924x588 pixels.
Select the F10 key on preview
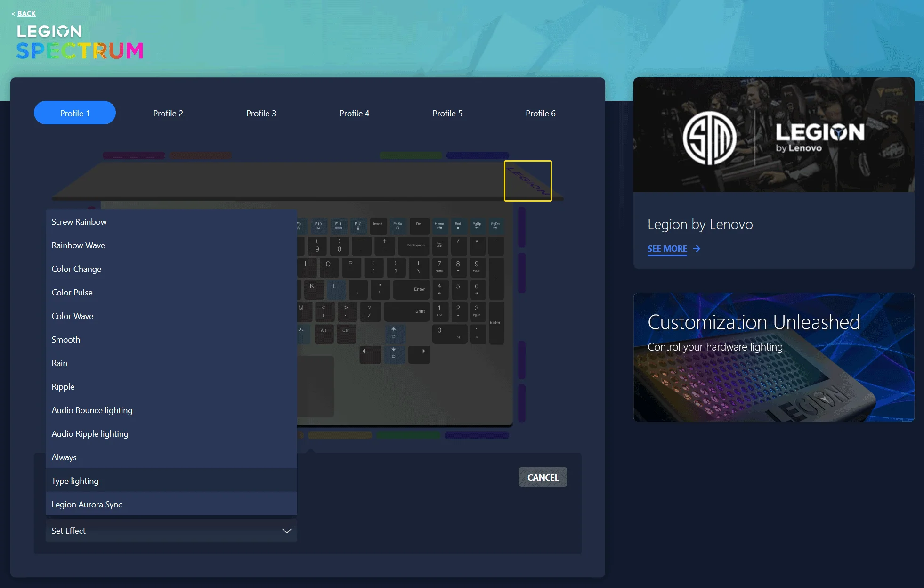[x=319, y=226]
